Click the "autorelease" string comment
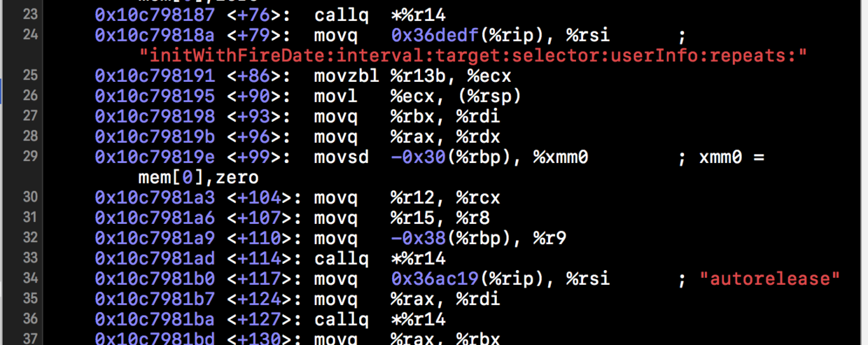The width and height of the screenshot is (868, 345). coord(769,279)
